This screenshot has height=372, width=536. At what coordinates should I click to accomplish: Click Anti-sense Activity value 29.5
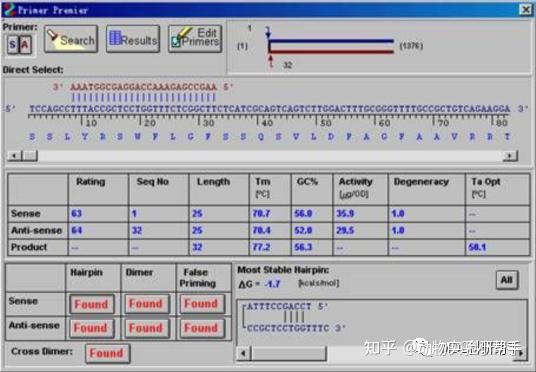[x=345, y=230]
